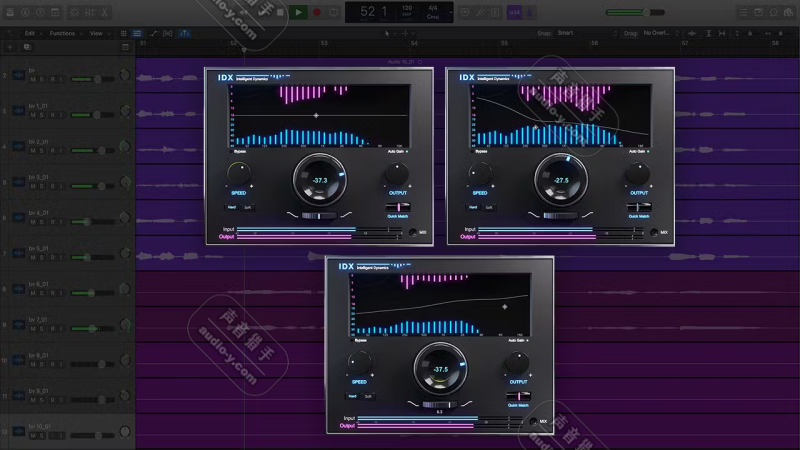Open the Drag mode dropdown (No Overlap)

click(x=659, y=33)
